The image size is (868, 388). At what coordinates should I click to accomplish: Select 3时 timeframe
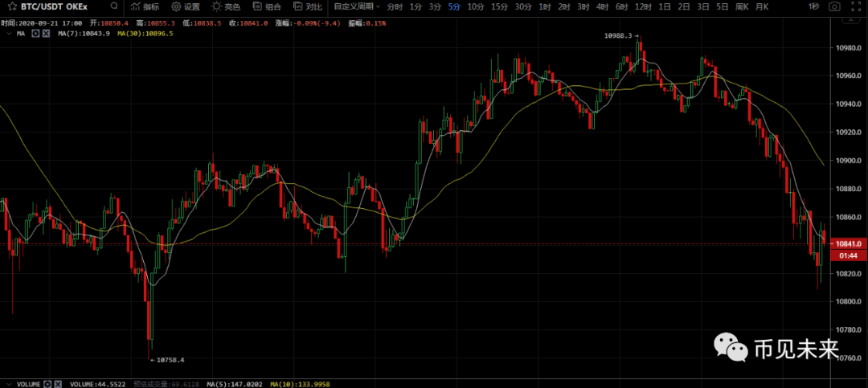point(583,6)
